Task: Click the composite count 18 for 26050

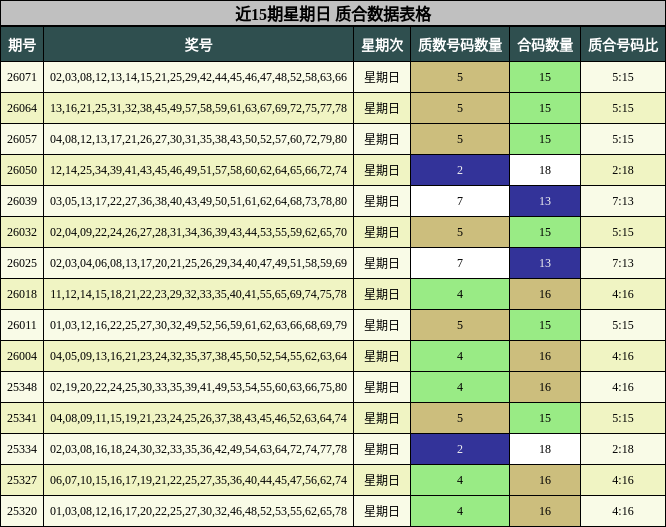Action: click(x=545, y=170)
